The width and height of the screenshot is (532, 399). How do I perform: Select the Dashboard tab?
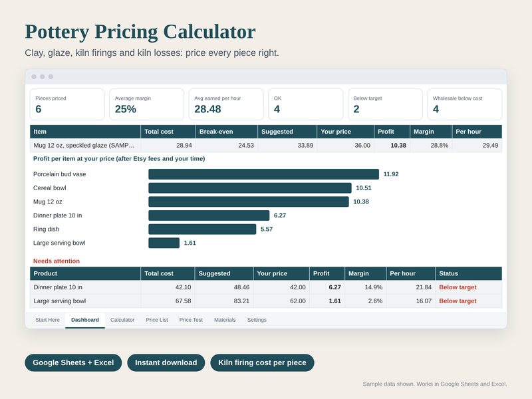[85, 320]
